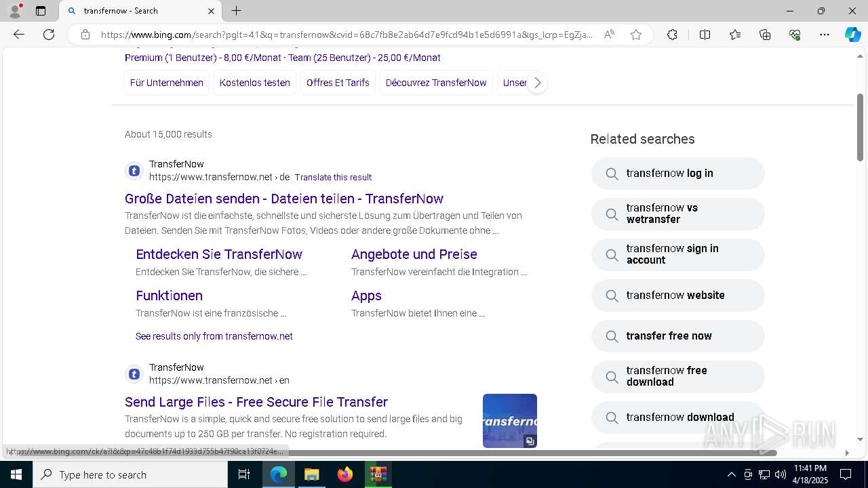Screen dimensions: 868x488
Task: Open Browser essentials icon
Action: [795, 35]
